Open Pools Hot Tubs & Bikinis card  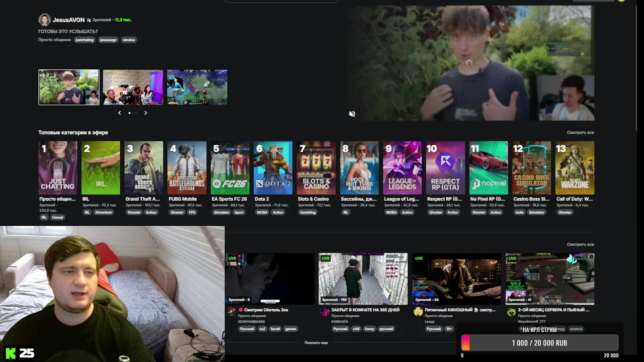pos(359,168)
